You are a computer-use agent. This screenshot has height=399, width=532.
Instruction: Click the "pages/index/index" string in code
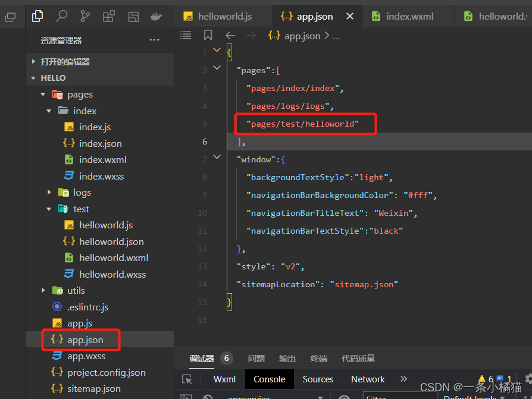(293, 89)
